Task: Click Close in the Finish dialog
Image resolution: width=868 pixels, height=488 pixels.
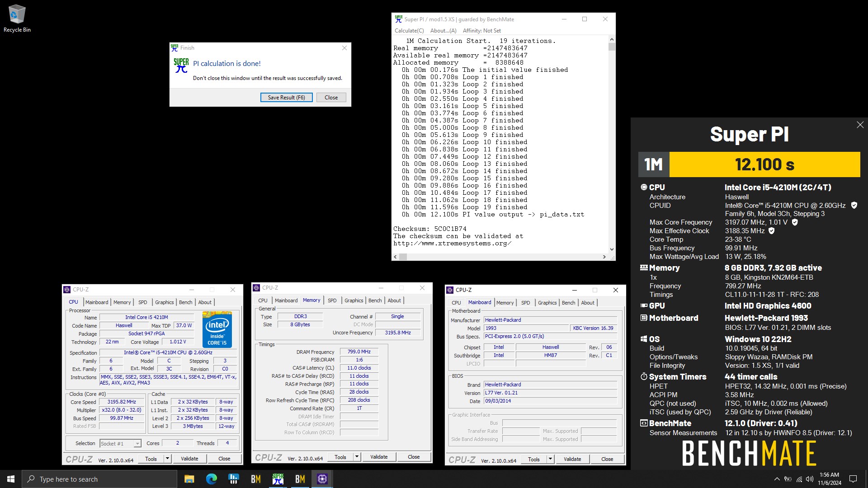Action: point(331,97)
